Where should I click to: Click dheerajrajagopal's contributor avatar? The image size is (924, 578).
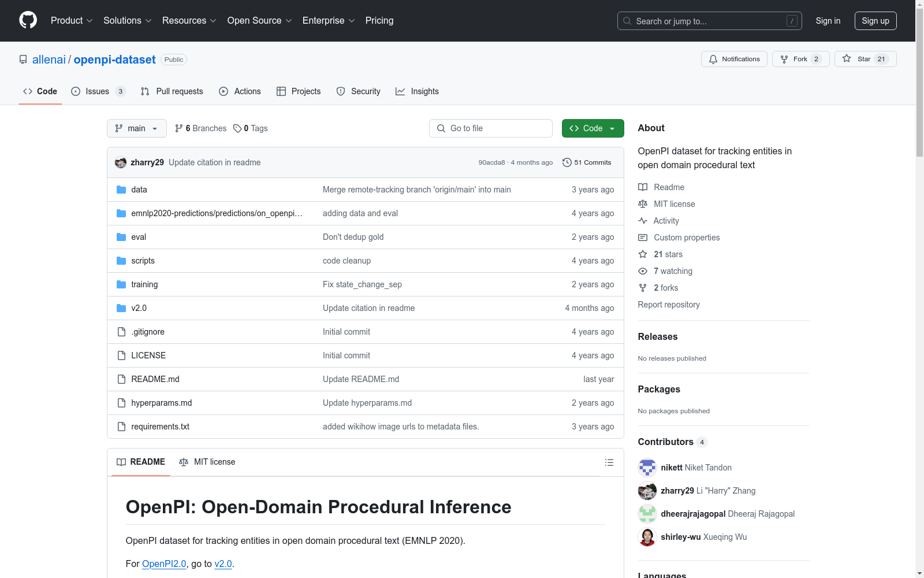[x=647, y=514]
